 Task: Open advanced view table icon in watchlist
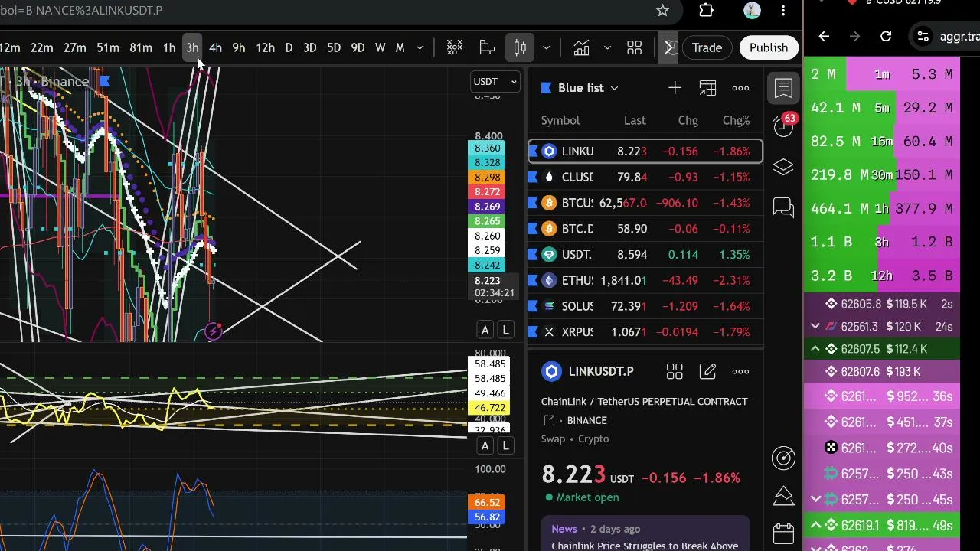[x=707, y=88]
